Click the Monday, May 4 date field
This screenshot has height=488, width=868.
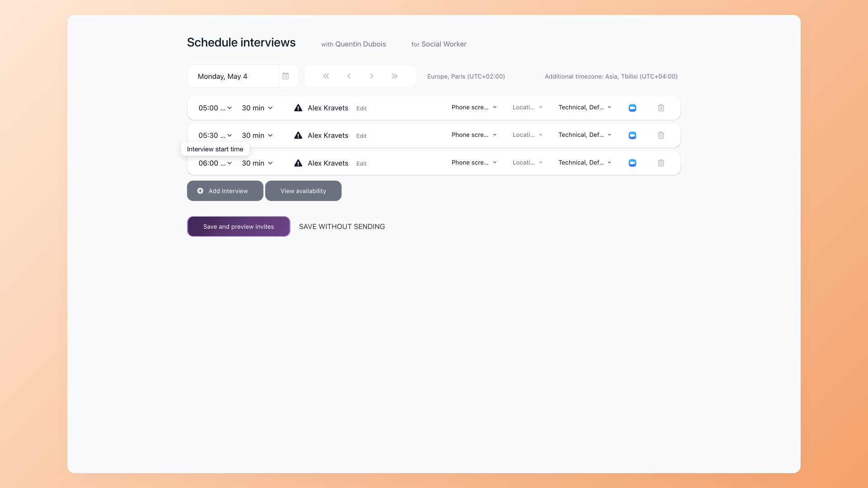[x=233, y=76]
